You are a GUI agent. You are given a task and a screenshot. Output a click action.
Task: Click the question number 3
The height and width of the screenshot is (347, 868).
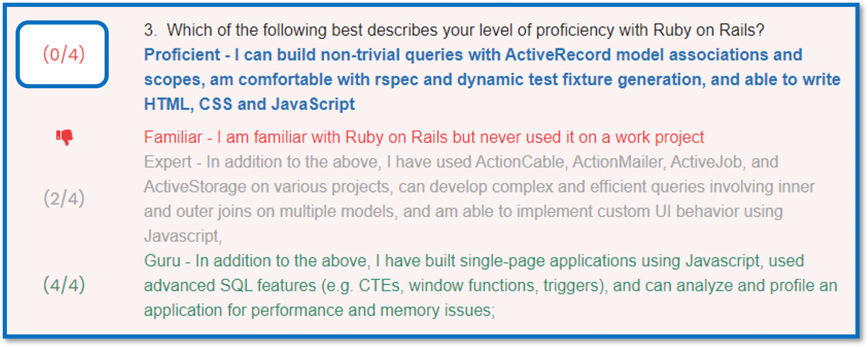pyautogui.click(x=150, y=30)
